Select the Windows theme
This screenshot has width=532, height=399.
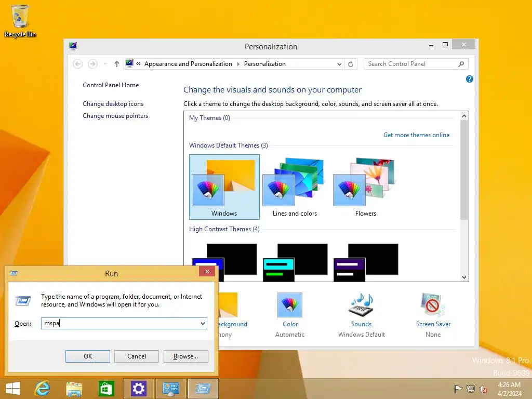(x=224, y=187)
